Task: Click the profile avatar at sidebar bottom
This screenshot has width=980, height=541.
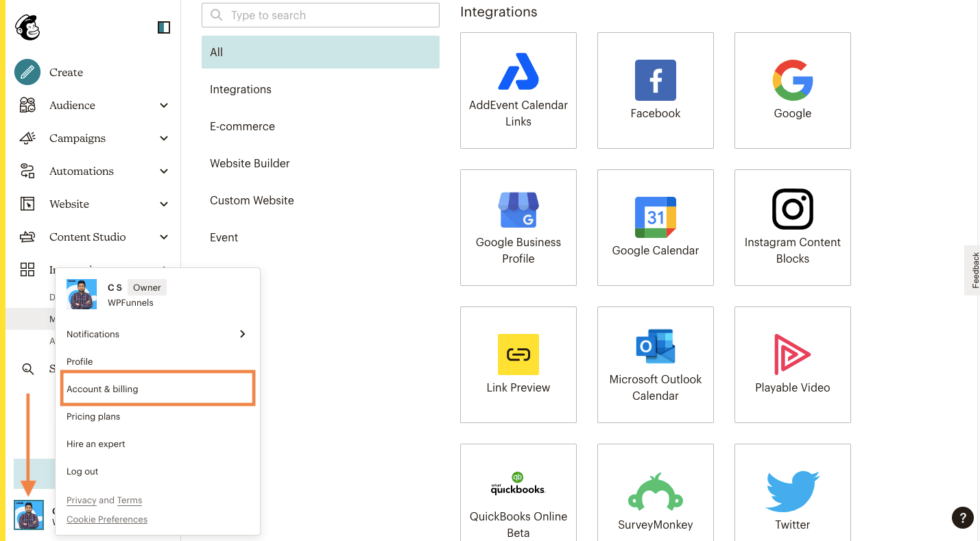Action: (29, 515)
